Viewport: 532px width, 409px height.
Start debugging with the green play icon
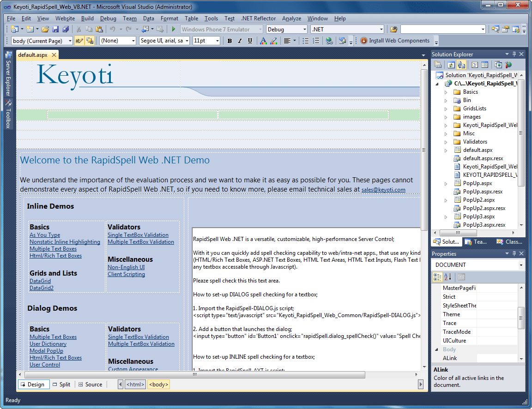[173, 29]
